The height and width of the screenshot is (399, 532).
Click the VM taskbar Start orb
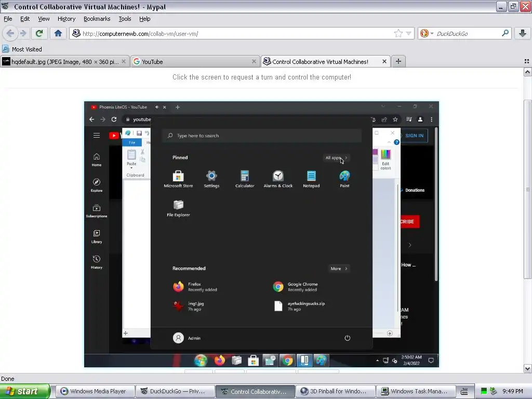coord(201,361)
